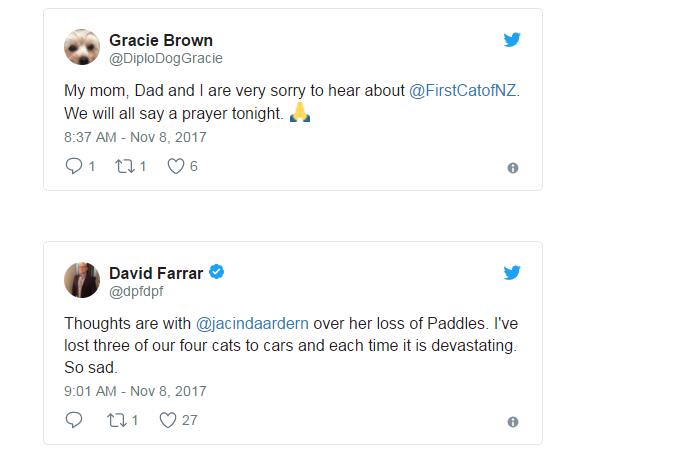Open the @FirstCatofNZ mention link
The height and width of the screenshot is (453, 673).
click(x=464, y=90)
